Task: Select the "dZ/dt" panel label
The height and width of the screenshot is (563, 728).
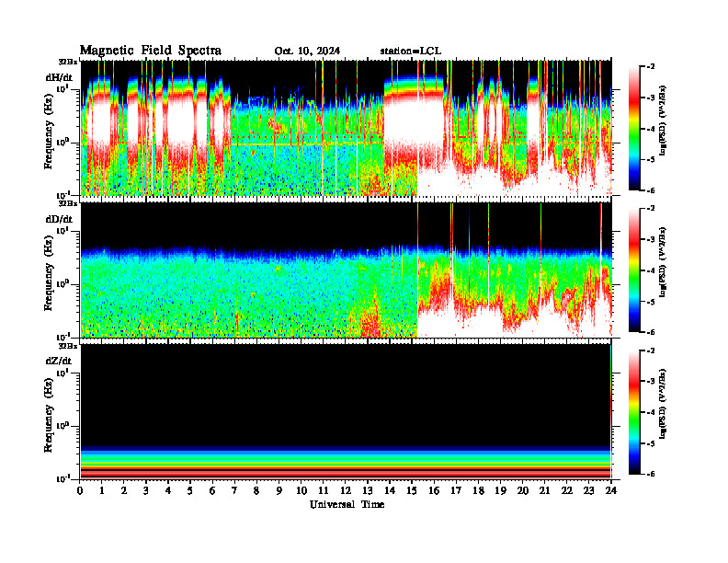Action: 59,361
